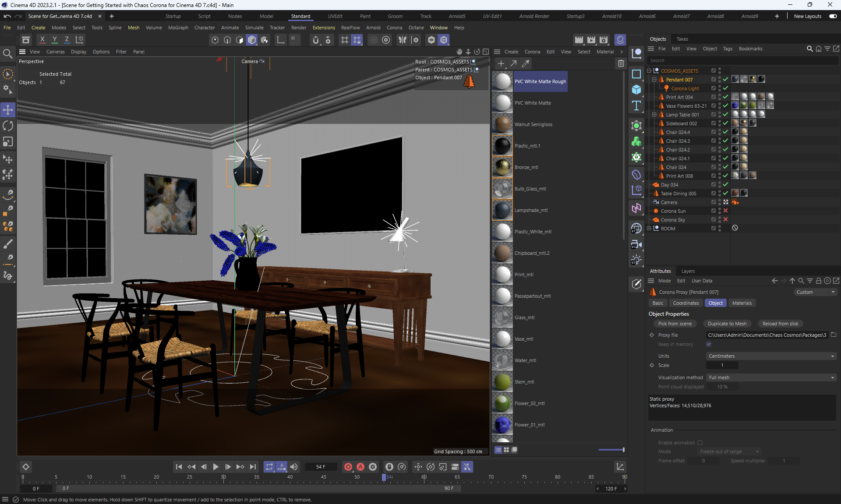Open the Visualization method dropdown
Viewport: 841px width, 504px height.
click(771, 377)
